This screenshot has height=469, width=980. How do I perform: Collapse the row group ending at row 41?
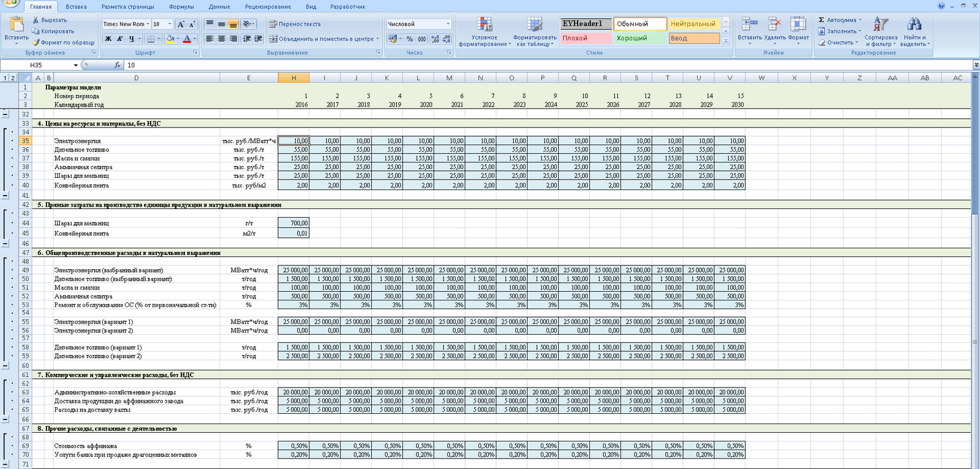6,196
